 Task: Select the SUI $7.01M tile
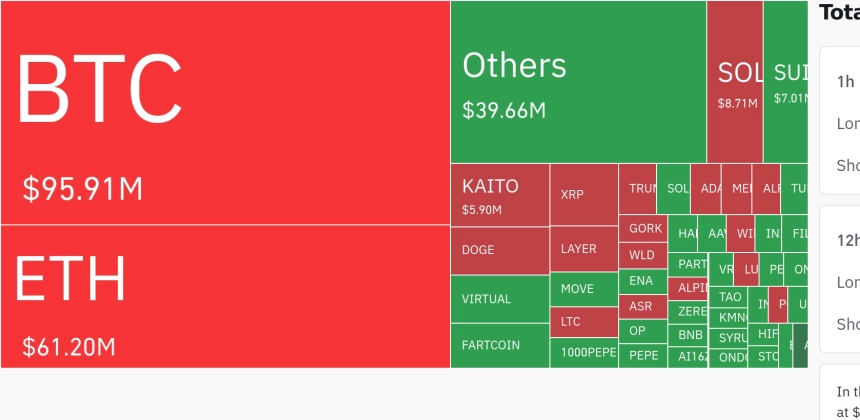pos(785,82)
